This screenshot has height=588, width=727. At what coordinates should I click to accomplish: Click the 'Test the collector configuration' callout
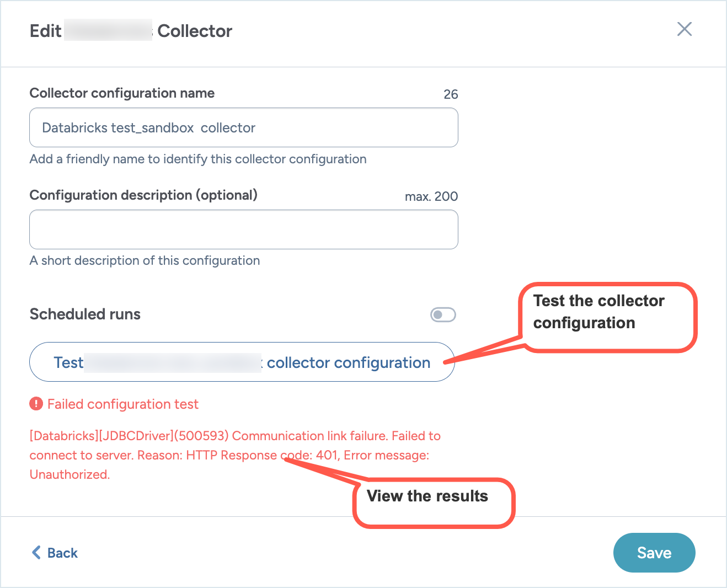pyautogui.click(x=607, y=317)
